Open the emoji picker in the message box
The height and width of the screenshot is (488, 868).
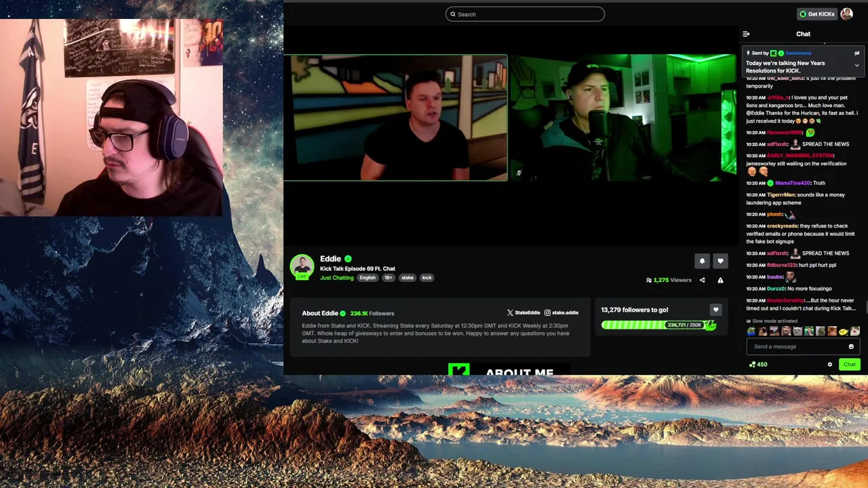pos(851,346)
